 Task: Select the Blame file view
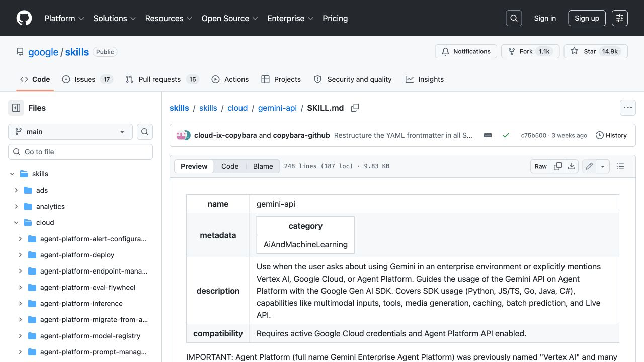pyautogui.click(x=263, y=166)
